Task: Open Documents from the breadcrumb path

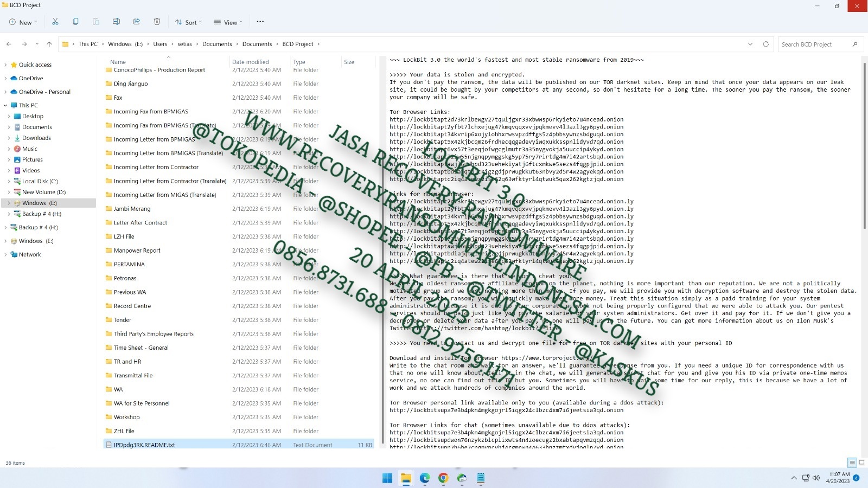Action: coord(217,44)
